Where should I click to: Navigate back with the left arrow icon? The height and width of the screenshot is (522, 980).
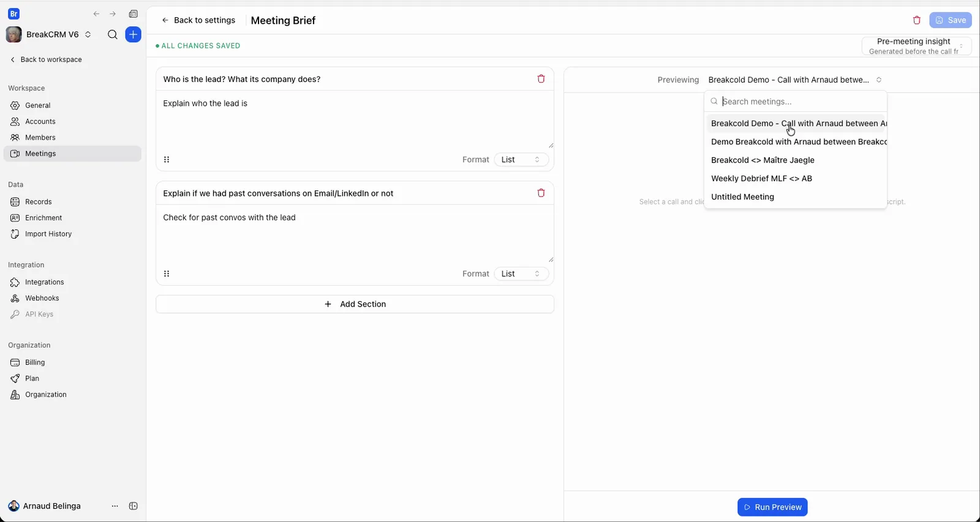pyautogui.click(x=96, y=14)
